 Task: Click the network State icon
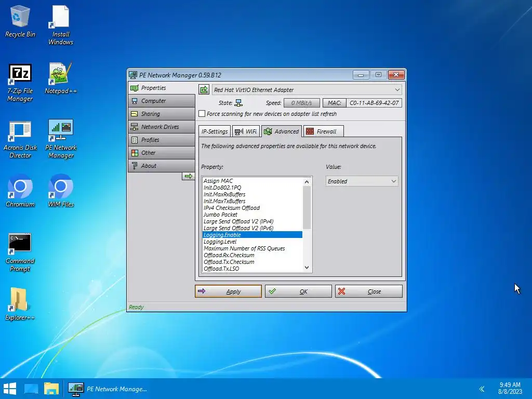pyautogui.click(x=238, y=103)
